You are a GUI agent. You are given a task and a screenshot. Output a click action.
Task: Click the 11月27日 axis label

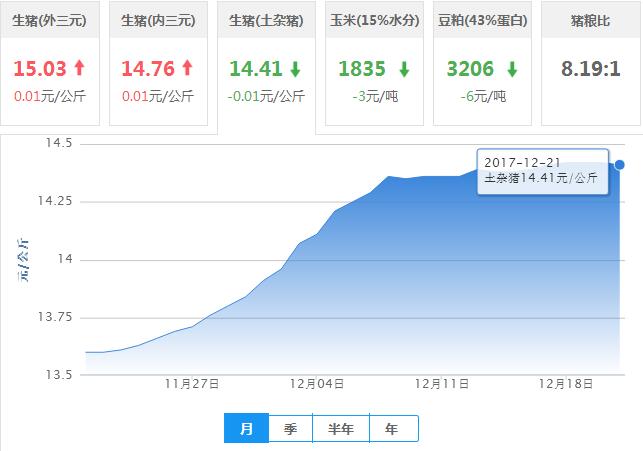[192, 384]
